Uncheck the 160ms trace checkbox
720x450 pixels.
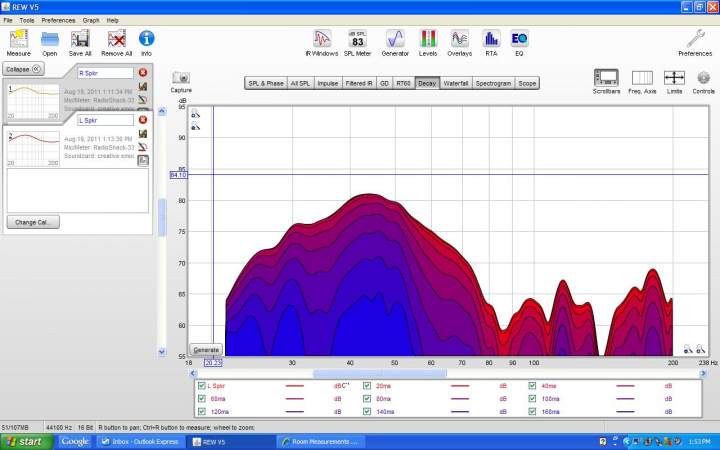tap(532, 411)
